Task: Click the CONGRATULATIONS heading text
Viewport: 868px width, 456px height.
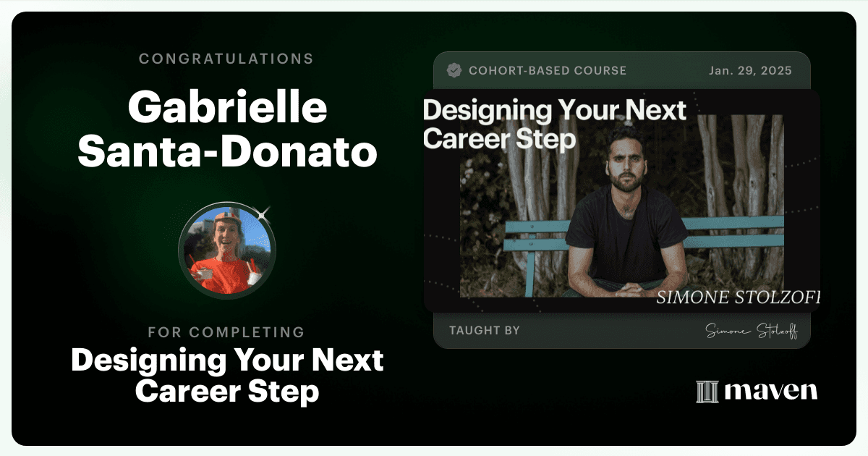Action: [227, 59]
